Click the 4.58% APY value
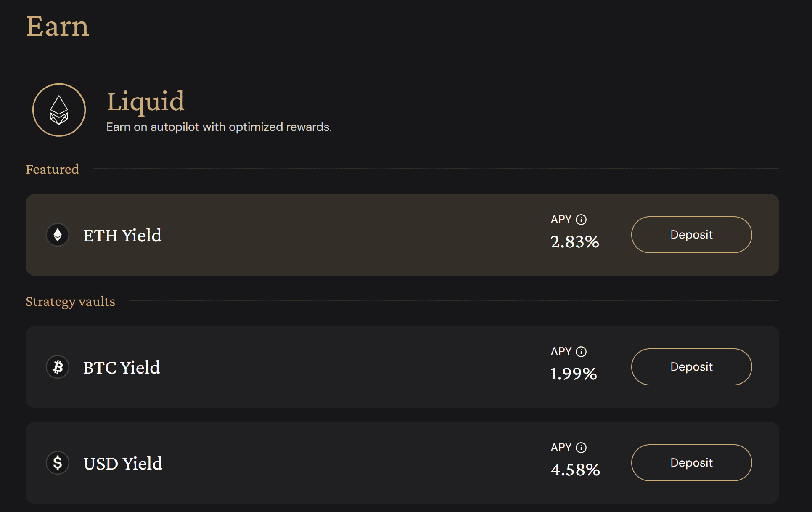812x512 pixels. tap(575, 470)
